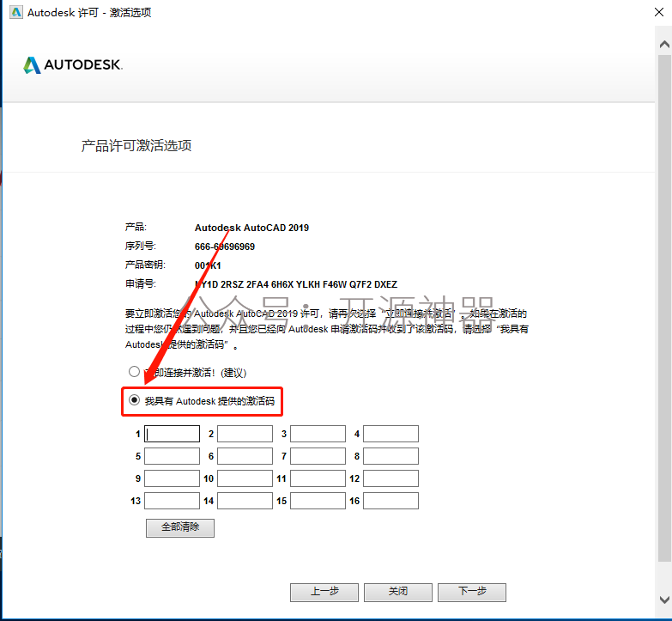The image size is (672, 621).
Task: Click activation code field 15
Action: coord(318,501)
